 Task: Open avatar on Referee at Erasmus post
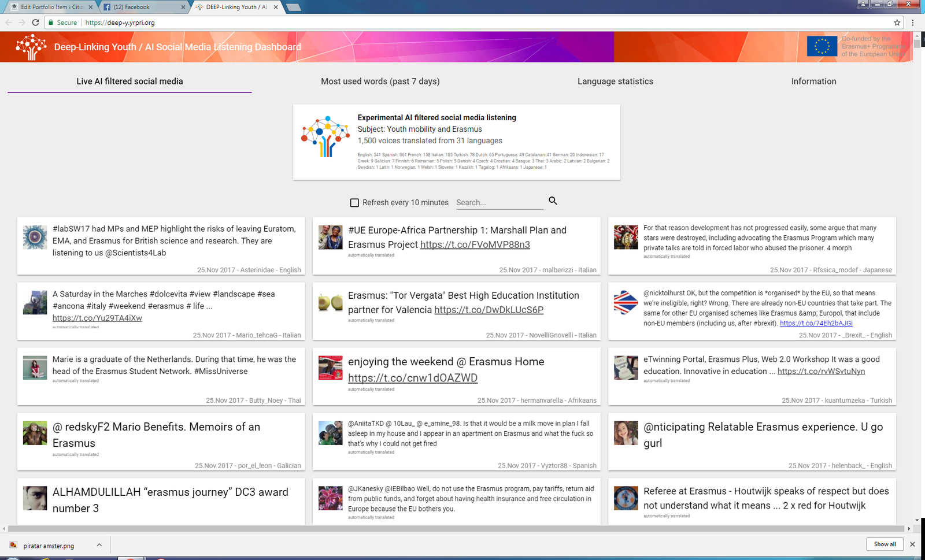[x=626, y=499]
